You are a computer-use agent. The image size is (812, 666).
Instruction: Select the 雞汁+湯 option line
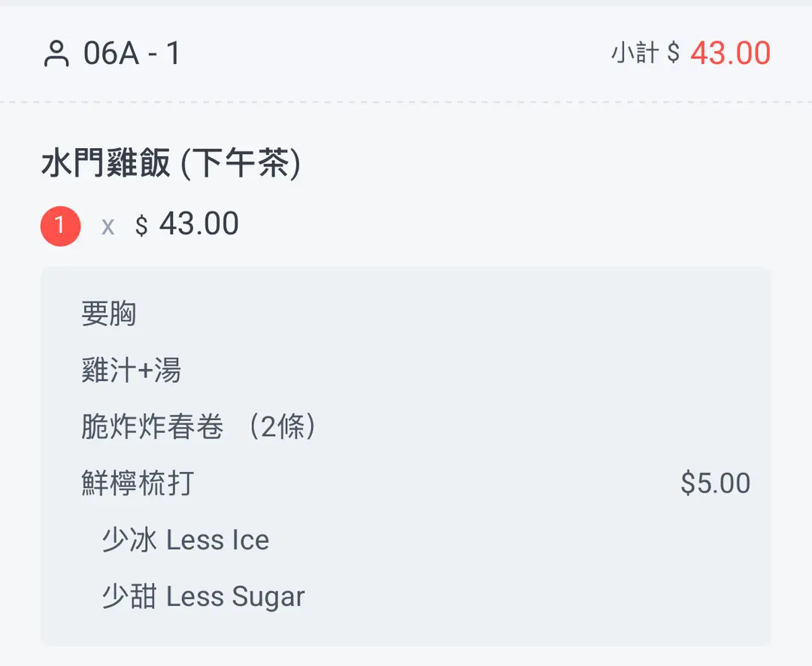pos(131,371)
